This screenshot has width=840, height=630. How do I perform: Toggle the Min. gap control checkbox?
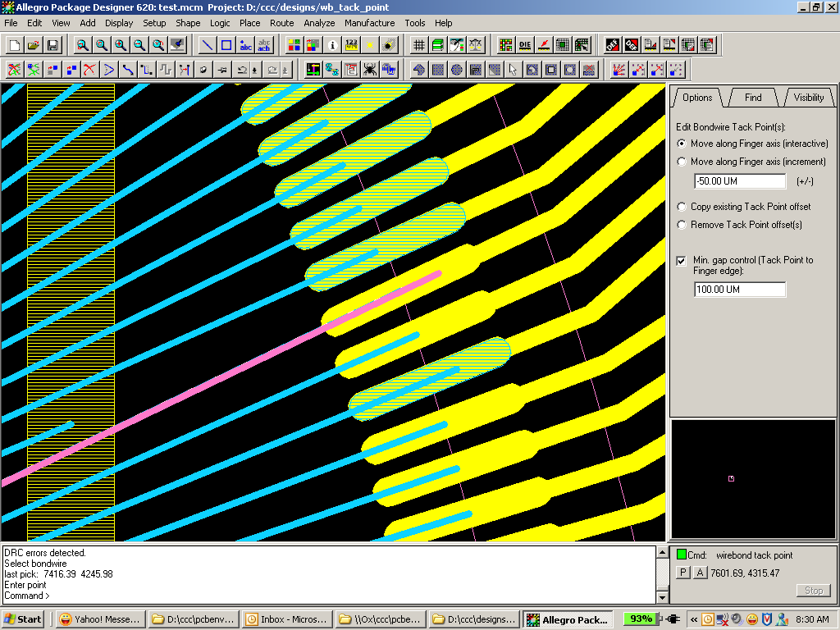pos(682,261)
